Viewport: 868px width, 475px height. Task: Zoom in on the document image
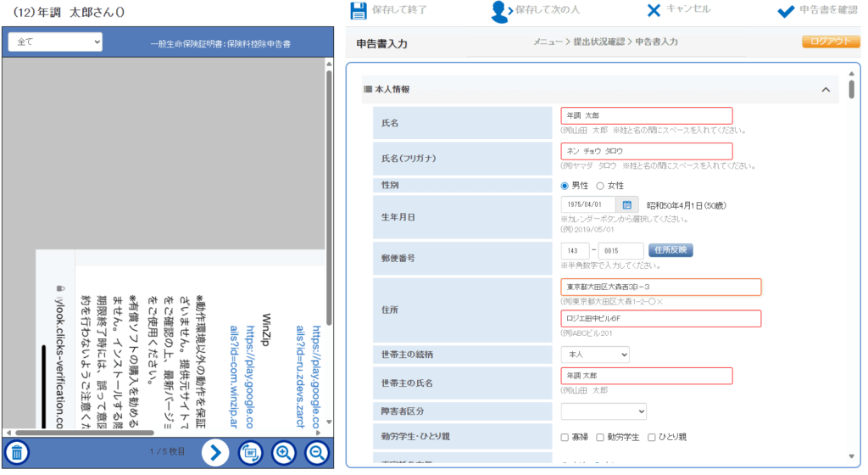pyautogui.click(x=285, y=453)
